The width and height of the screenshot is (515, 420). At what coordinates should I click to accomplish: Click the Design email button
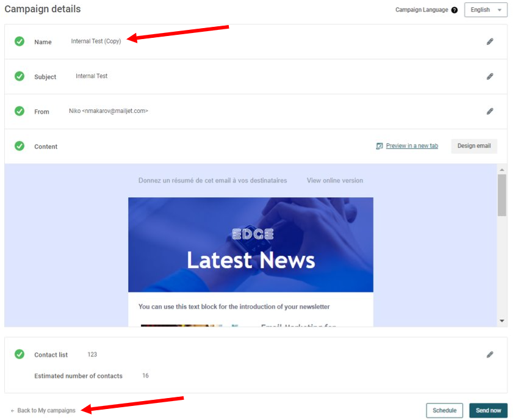coord(474,146)
